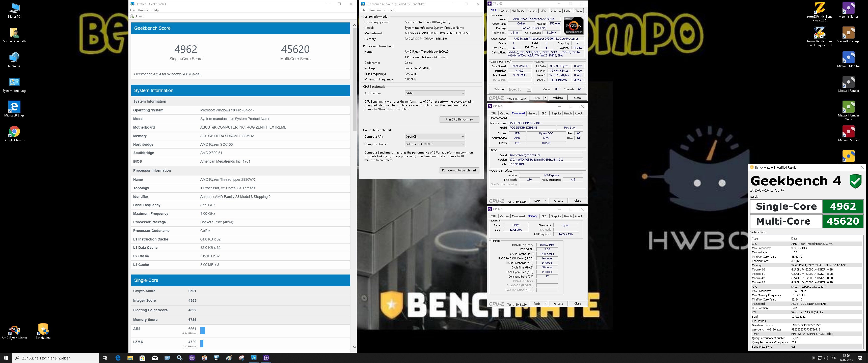
Task: Click the Ryzen Threadripper logo in CPU-Z
Action: (574, 26)
